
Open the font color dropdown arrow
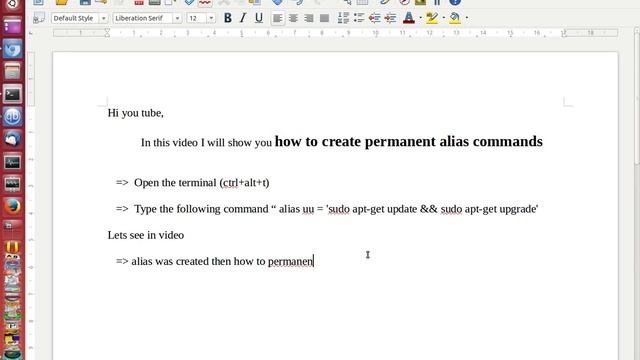pos(420,18)
